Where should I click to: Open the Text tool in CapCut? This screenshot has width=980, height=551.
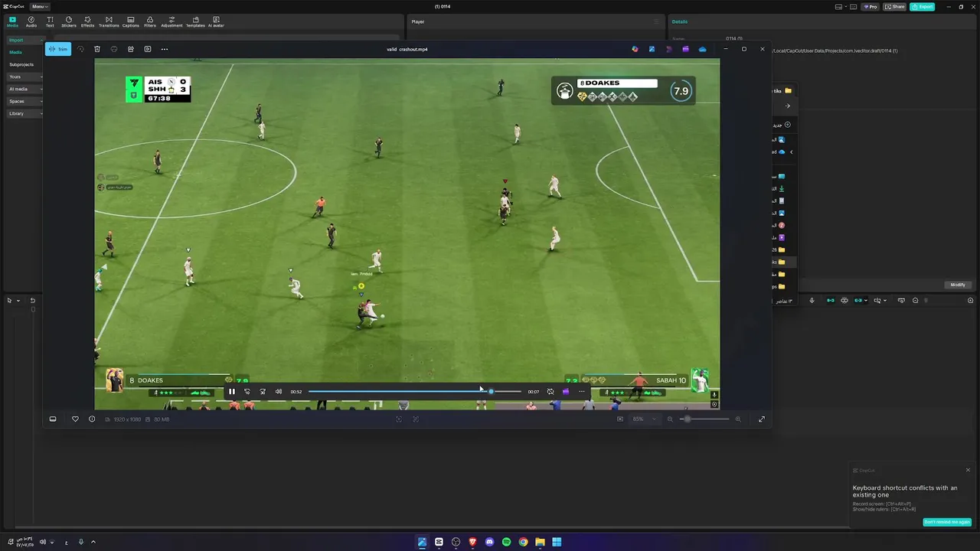pyautogui.click(x=50, y=21)
